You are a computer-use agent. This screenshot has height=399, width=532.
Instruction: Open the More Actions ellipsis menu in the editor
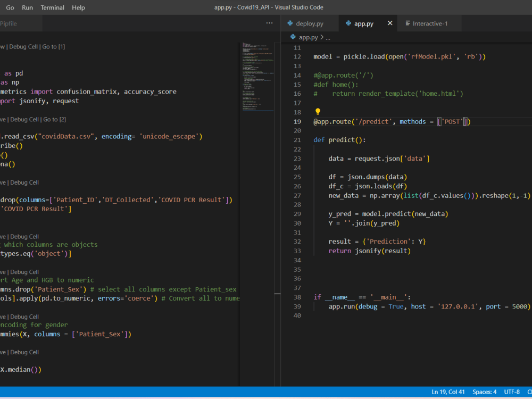[x=269, y=23]
